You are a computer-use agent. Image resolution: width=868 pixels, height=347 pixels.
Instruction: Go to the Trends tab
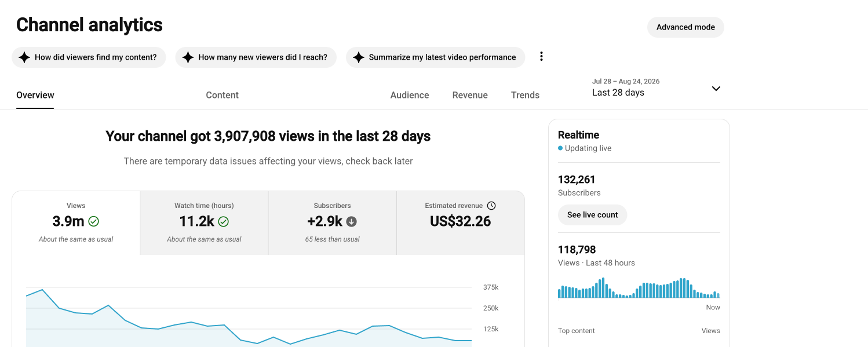click(525, 95)
